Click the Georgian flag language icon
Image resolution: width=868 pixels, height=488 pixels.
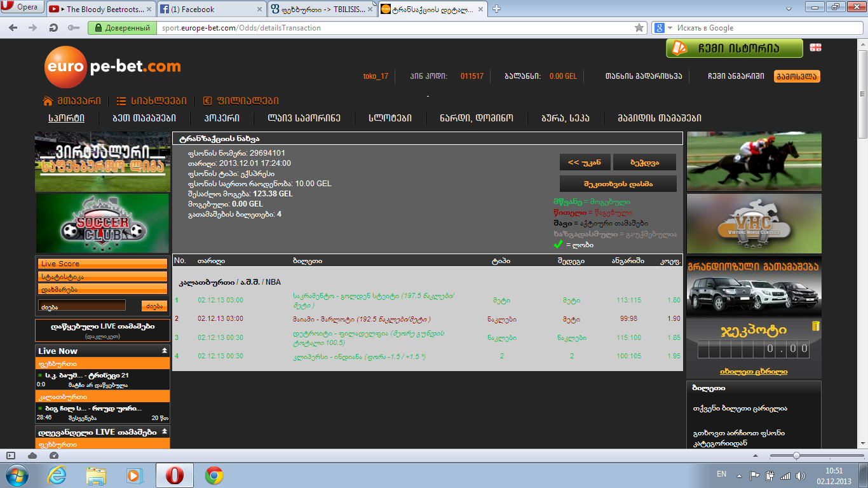815,47
